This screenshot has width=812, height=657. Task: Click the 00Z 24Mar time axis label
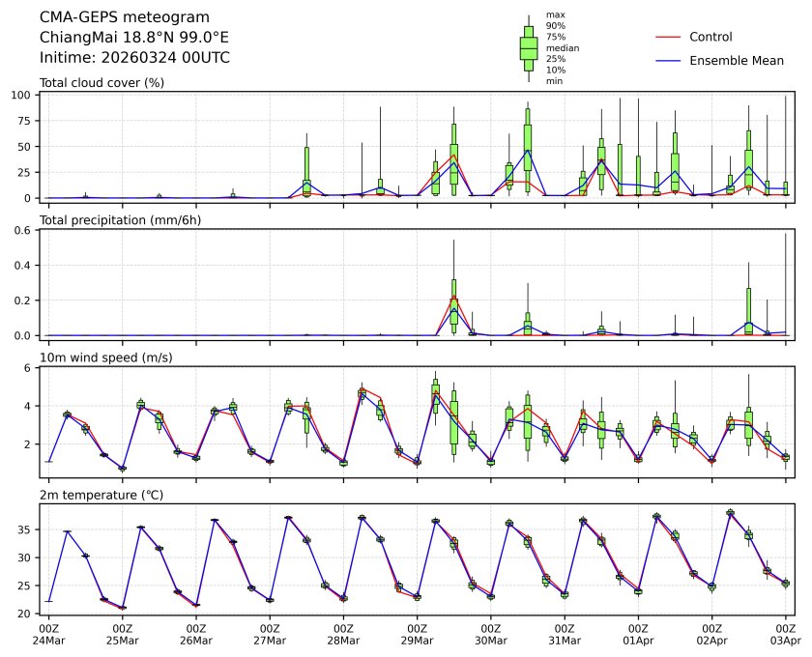point(48,634)
